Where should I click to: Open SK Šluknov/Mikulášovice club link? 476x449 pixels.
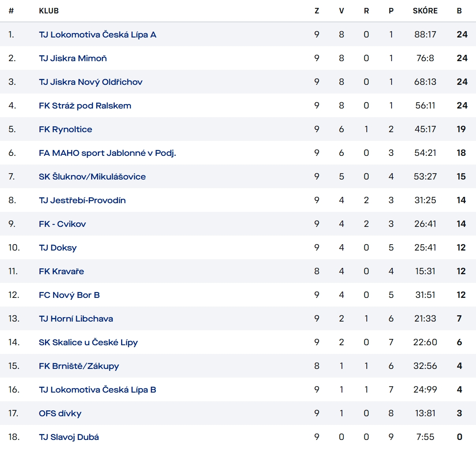click(92, 177)
